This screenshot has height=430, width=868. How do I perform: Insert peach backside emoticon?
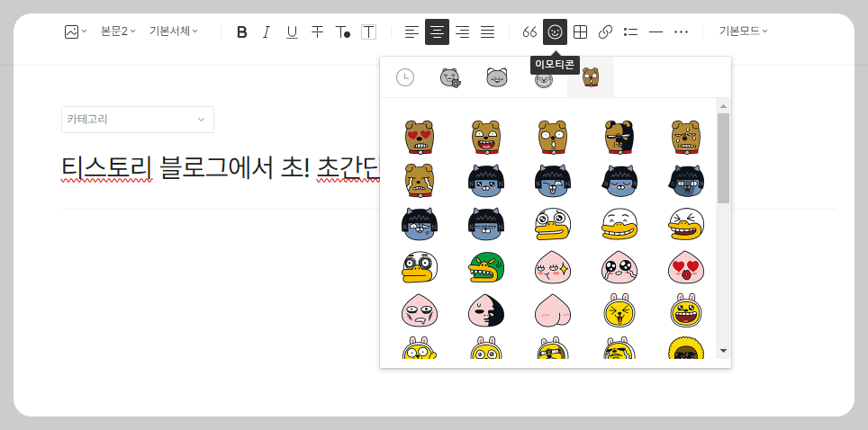click(x=553, y=310)
